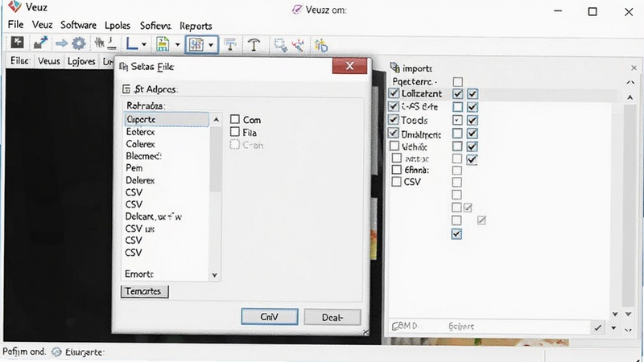The width and height of the screenshot is (644, 362).
Task: Click the gear icon in the toolbar
Action: point(78,43)
